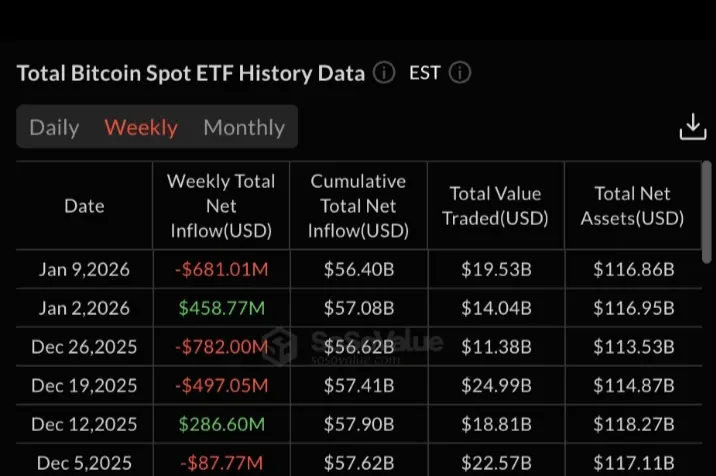Click info icon beside history data title
This screenshot has height=476, width=716.
point(384,73)
